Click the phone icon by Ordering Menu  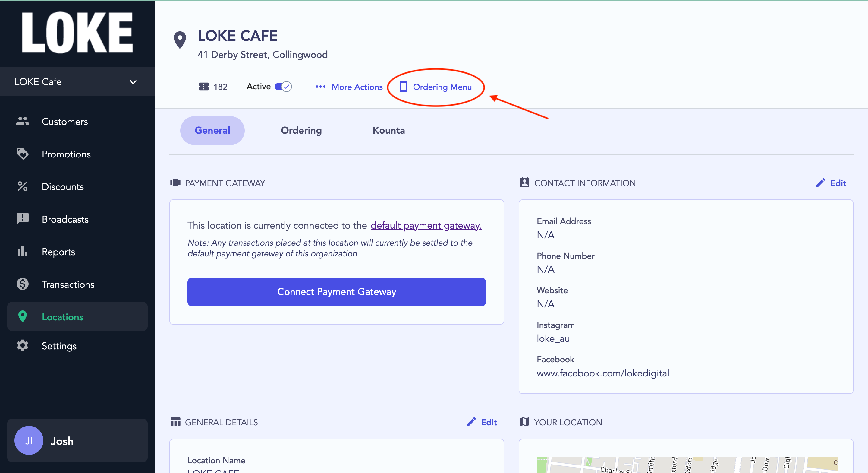pyautogui.click(x=403, y=87)
